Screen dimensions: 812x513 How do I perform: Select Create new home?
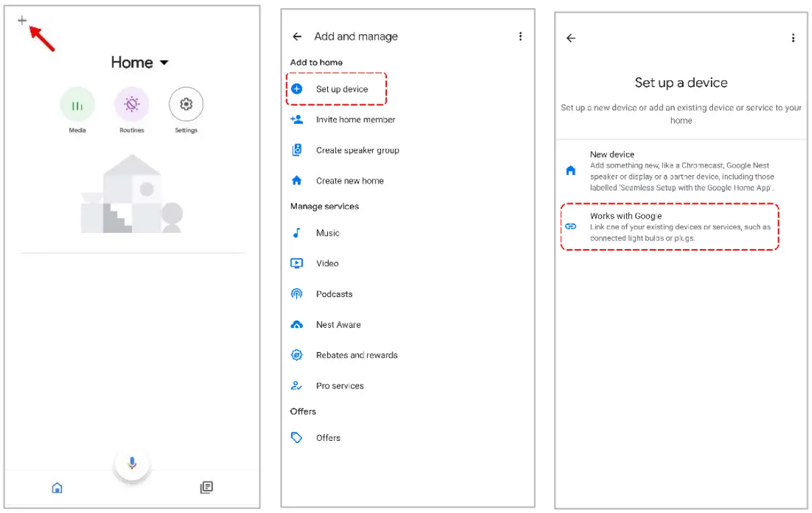coord(350,181)
